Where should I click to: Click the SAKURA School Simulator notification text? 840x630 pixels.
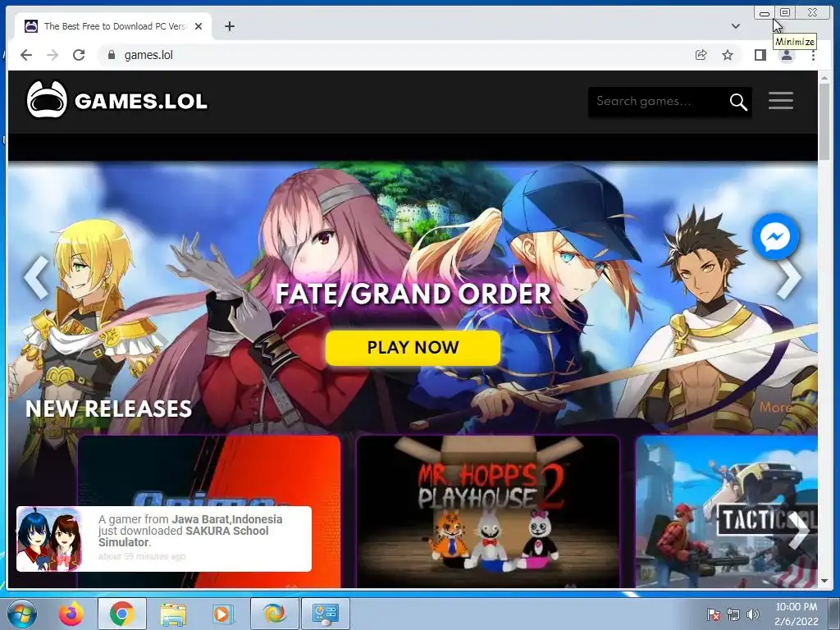(x=190, y=531)
